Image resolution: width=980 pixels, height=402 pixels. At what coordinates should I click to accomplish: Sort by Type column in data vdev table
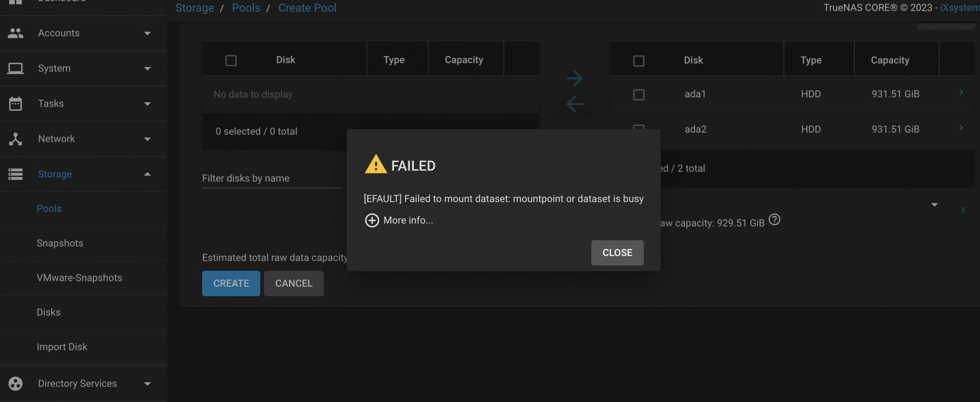click(x=811, y=60)
